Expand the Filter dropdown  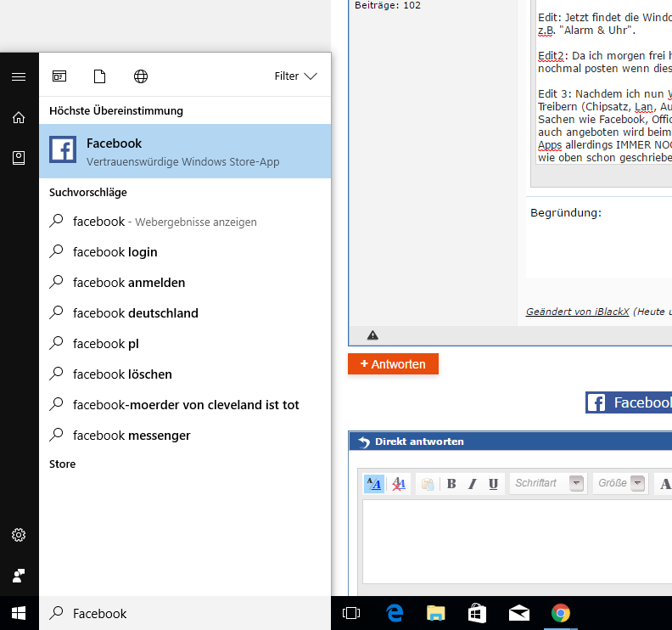296,76
